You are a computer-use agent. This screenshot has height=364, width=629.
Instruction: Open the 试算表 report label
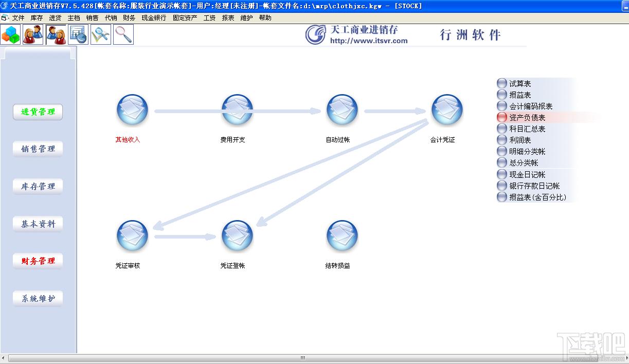point(520,83)
